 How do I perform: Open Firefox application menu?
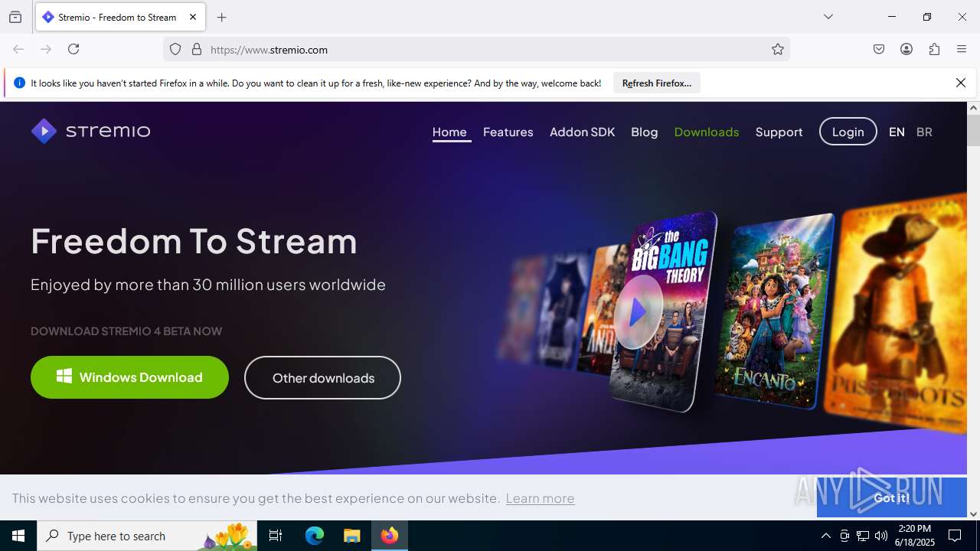coord(962,49)
